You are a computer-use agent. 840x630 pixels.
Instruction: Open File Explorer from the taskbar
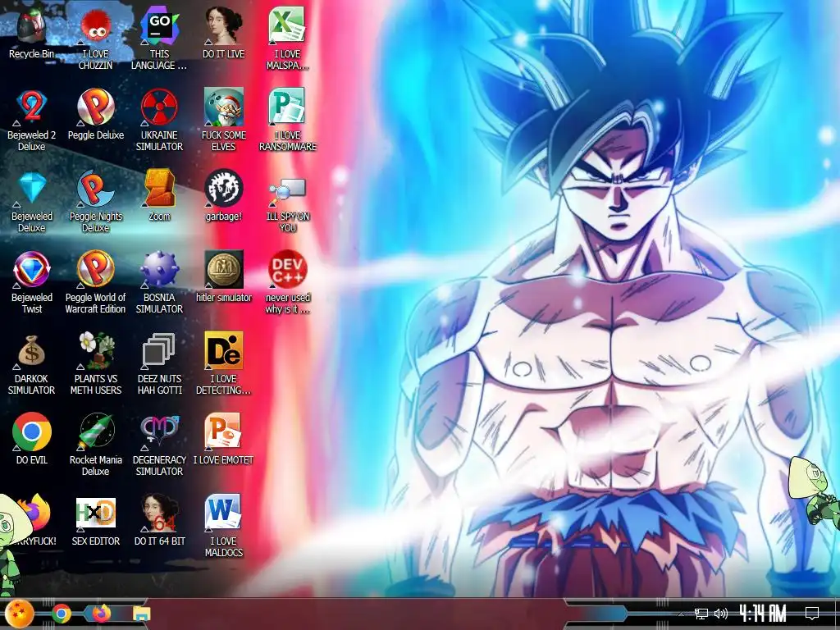pyautogui.click(x=141, y=614)
